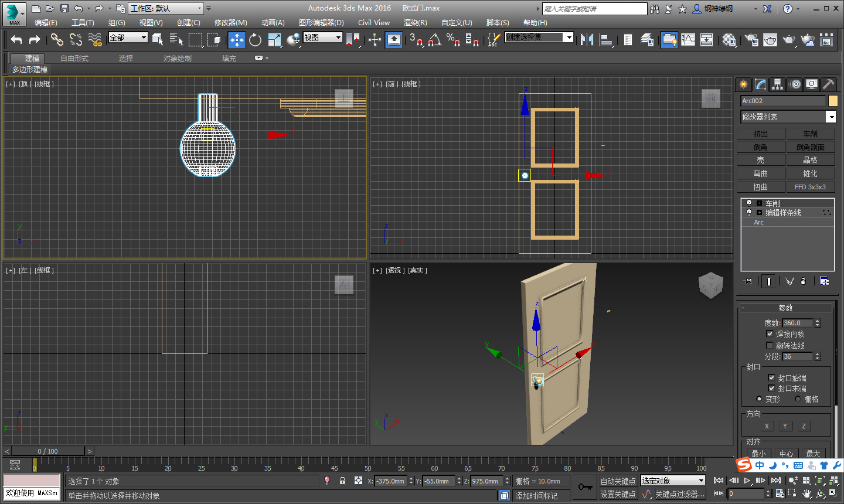The image size is (844, 504).
Task: Switch to the 对象绘制 ribbon tab
Action: (x=178, y=58)
